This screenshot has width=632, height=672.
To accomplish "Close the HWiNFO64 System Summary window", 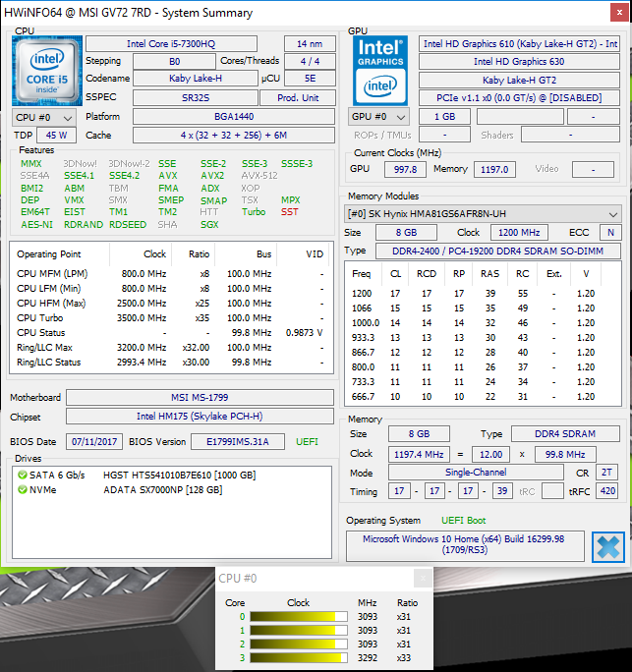I will [x=619, y=13].
